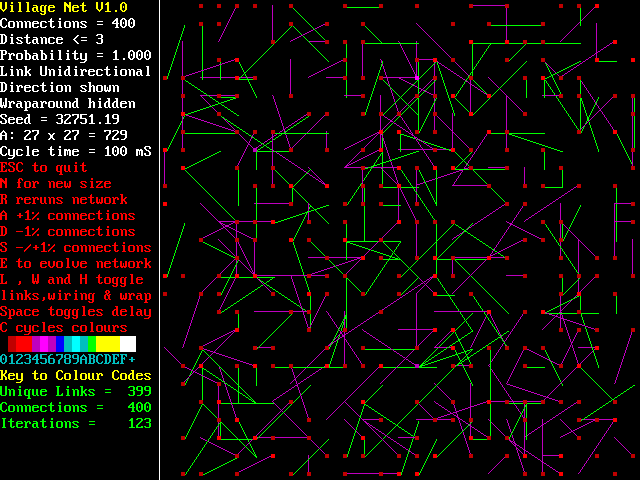This screenshot has height=480, width=640.
Task: Click the dark red swatch in colour key
Action: pyautogui.click(x=12, y=344)
